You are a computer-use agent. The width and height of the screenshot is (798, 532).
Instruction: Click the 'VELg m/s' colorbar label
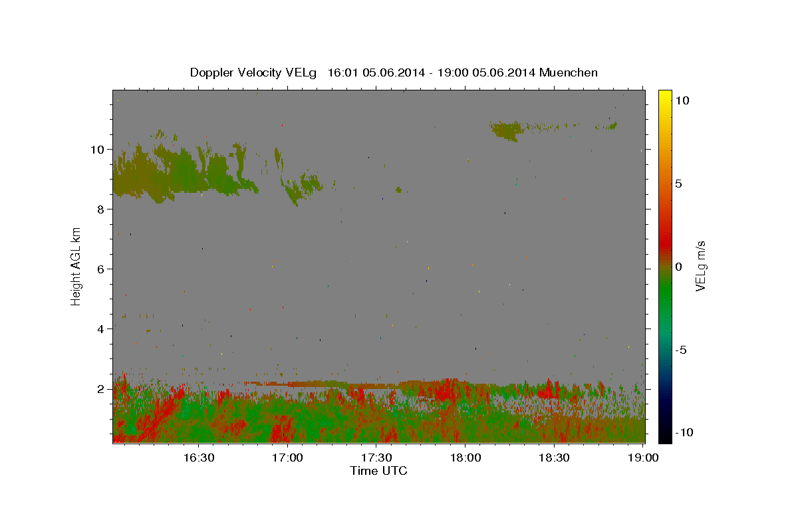click(x=700, y=266)
